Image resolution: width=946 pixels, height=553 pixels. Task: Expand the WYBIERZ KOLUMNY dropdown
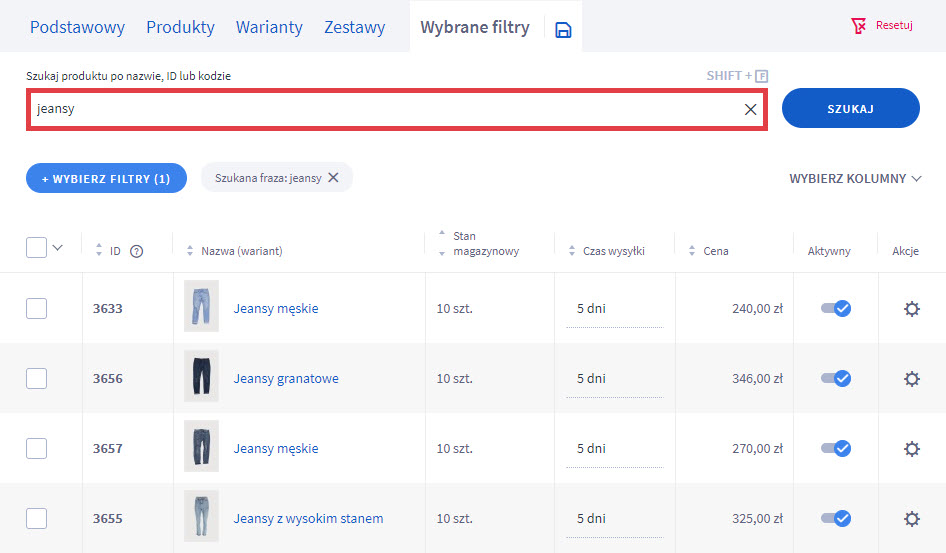[855, 179]
